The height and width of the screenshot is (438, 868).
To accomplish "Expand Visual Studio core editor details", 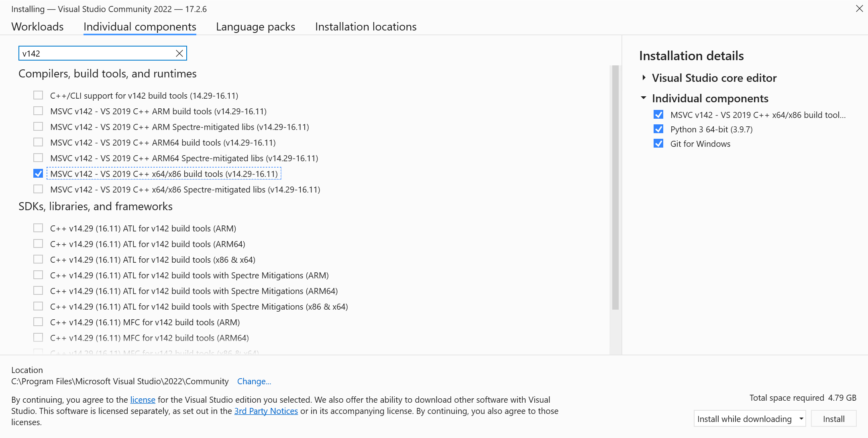I will point(644,78).
